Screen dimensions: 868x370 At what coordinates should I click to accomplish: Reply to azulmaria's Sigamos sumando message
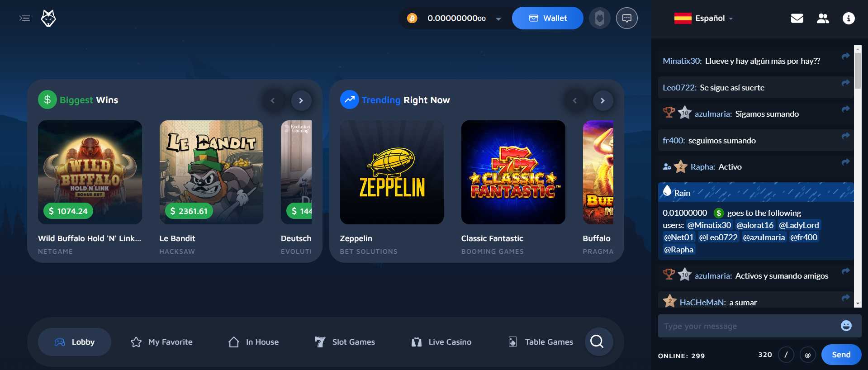click(x=845, y=109)
